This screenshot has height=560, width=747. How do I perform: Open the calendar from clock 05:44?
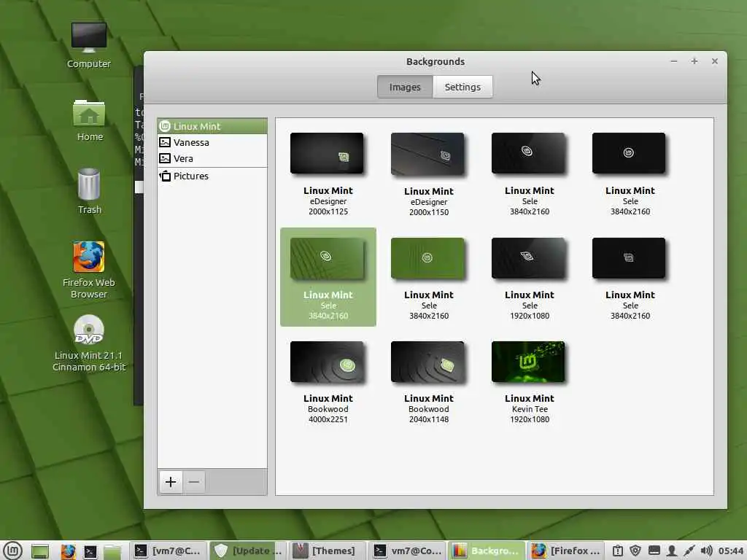coord(730,551)
